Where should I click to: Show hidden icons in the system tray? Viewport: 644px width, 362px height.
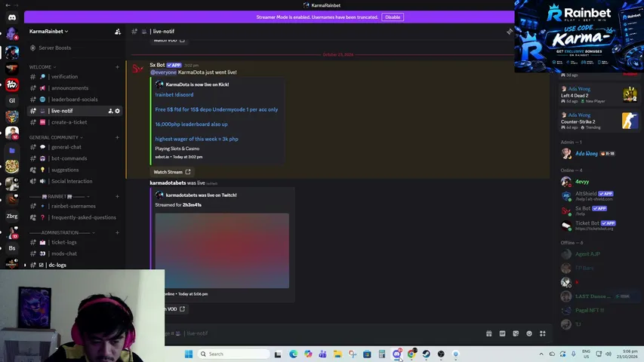541,354
